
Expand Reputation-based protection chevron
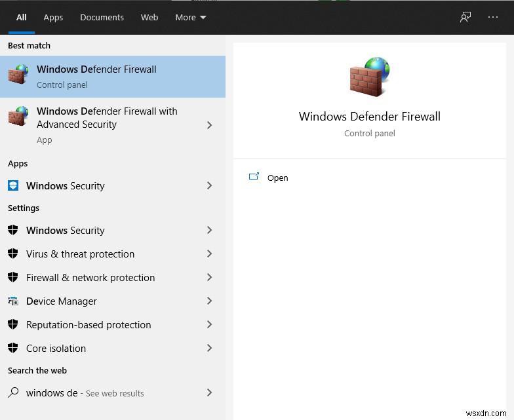pos(209,324)
